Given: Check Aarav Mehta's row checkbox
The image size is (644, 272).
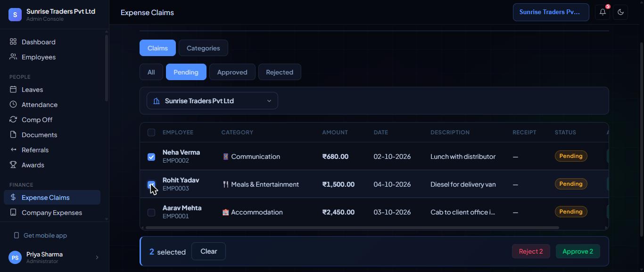Looking at the screenshot, I should [x=151, y=213].
